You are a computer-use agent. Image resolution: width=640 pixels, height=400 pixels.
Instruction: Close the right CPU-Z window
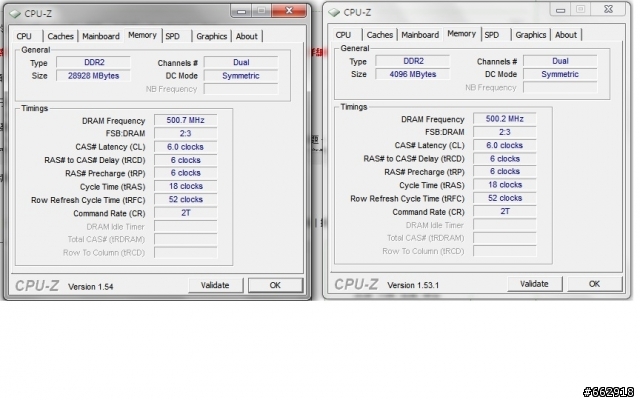(x=608, y=10)
